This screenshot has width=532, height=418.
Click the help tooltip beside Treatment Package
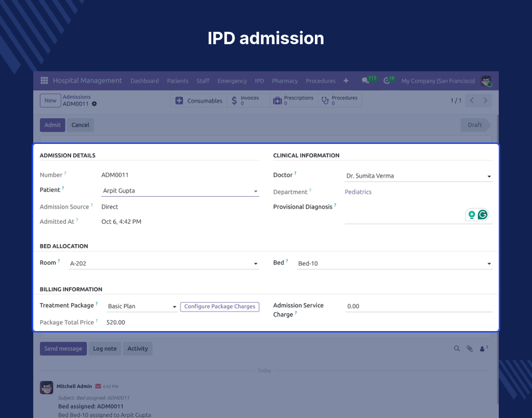pos(96,304)
